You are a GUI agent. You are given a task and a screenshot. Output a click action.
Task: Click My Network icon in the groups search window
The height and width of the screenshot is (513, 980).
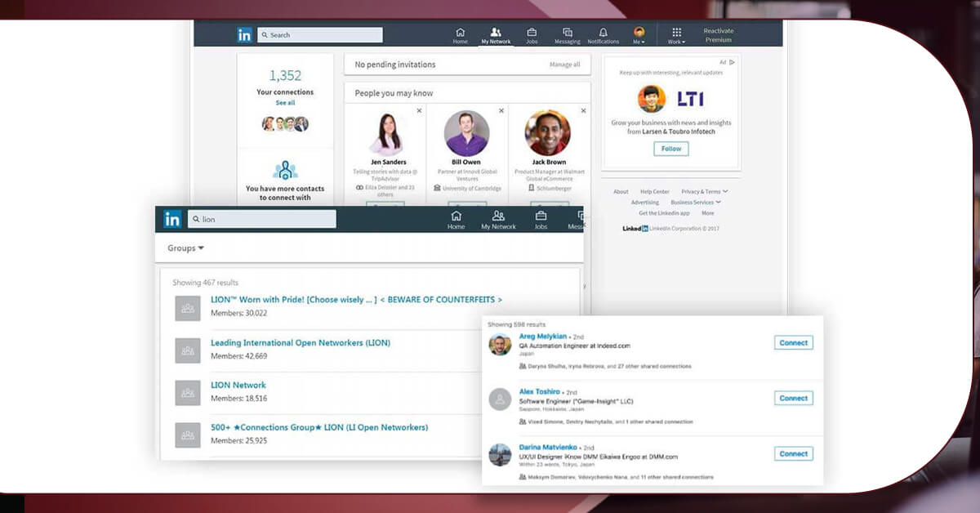click(x=498, y=220)
